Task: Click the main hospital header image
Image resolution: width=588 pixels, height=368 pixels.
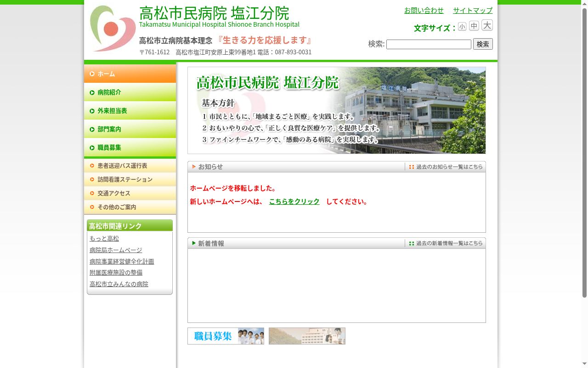Action: pyautogui.click(x=337, y=110)
